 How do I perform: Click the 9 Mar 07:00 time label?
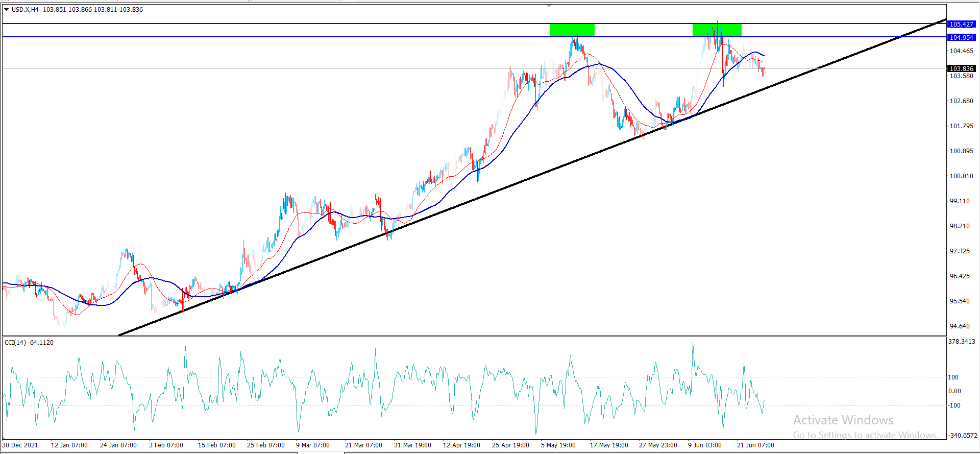[313, 445]
